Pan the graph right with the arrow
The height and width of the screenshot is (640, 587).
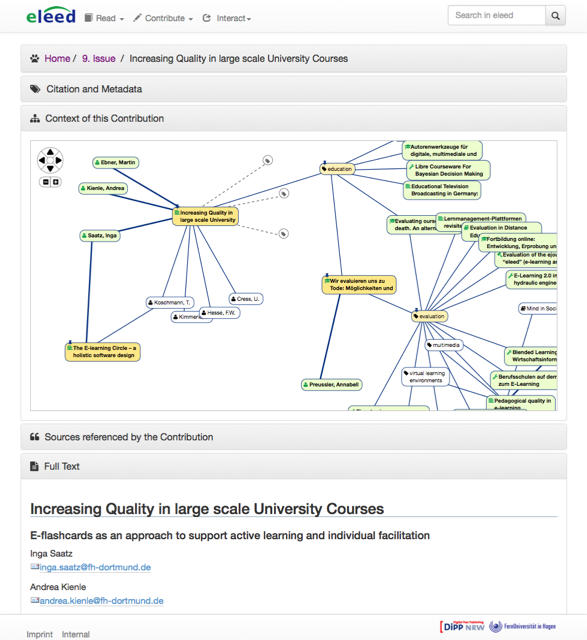pyautogui.click(x=59, y=160)
